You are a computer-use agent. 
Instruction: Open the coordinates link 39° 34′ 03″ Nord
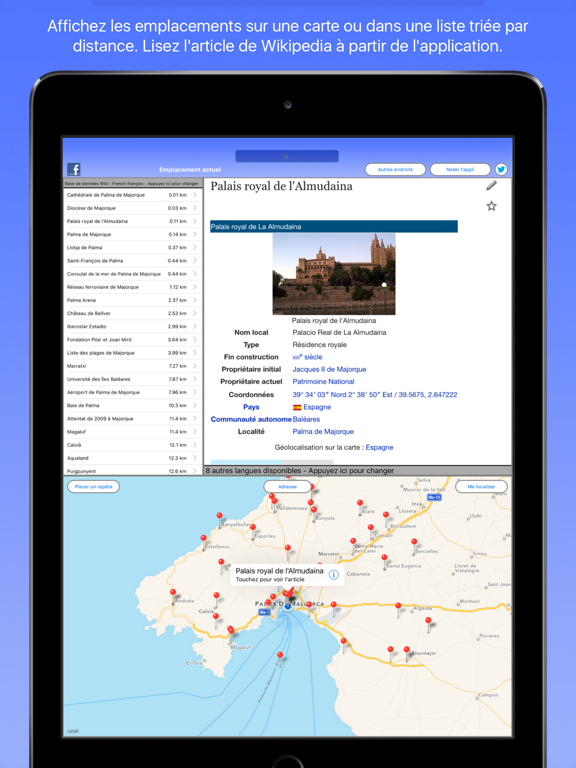tap(375, 395)
